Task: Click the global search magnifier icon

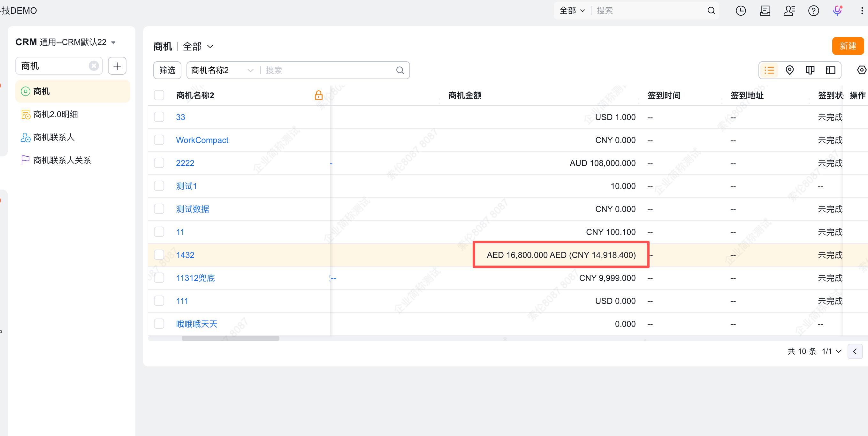Action: click(711, 11)
